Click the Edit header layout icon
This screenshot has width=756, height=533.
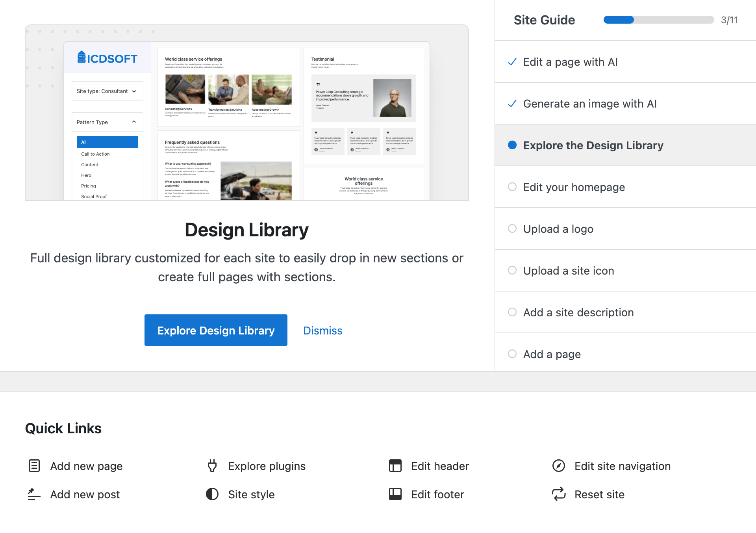pos(395,466)
